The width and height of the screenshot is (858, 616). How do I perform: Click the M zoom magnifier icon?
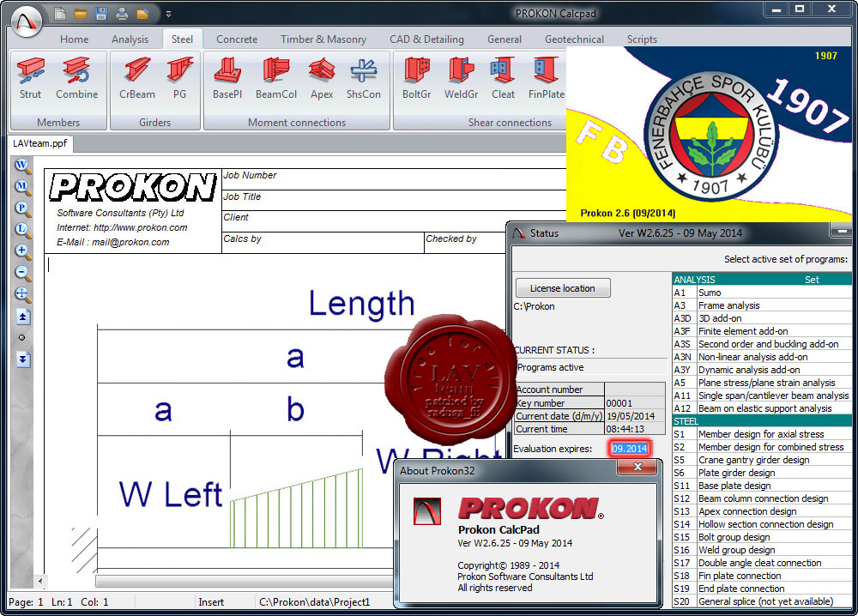[22, 186]
